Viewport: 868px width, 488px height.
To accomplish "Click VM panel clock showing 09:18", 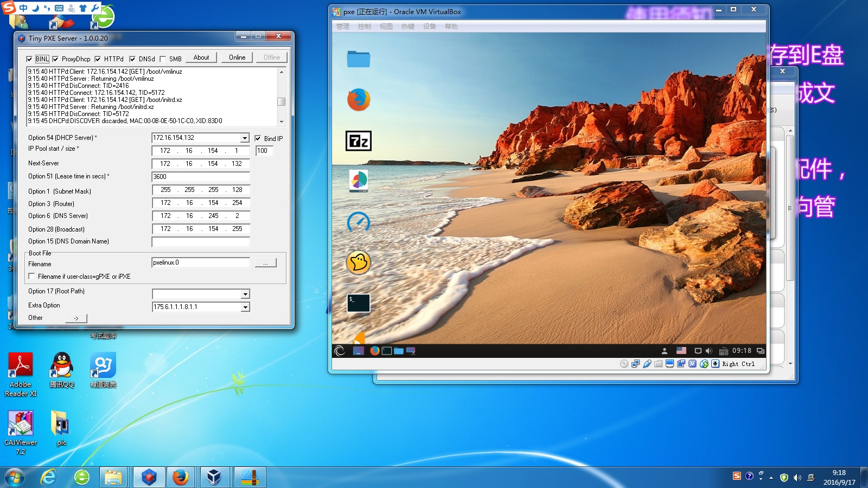I will click(x=742, y=351).
